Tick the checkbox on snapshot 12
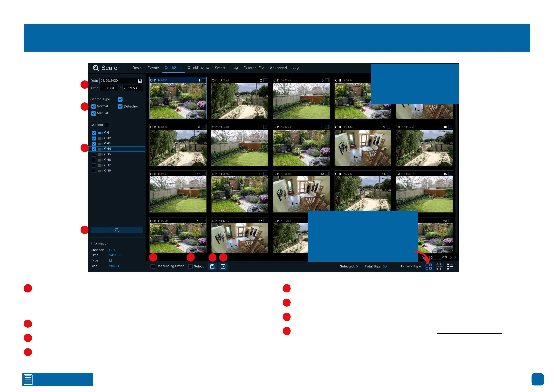 pyautogui.click(x=265, y=174)
